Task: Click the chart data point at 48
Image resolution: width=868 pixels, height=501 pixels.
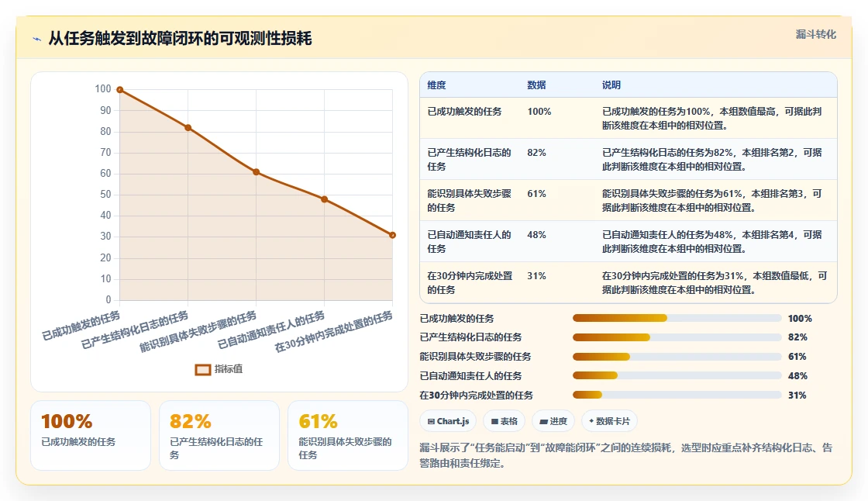Action: coord(325,199)
